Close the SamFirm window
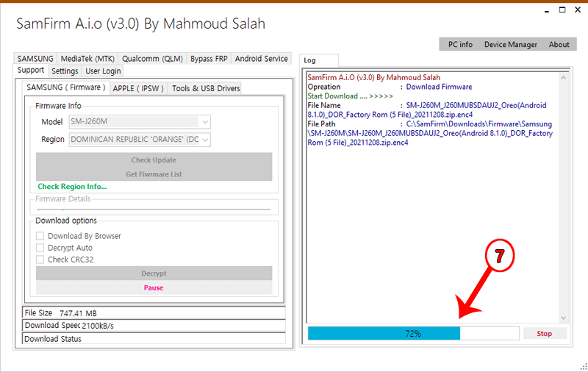 click(x=578, y=10)
